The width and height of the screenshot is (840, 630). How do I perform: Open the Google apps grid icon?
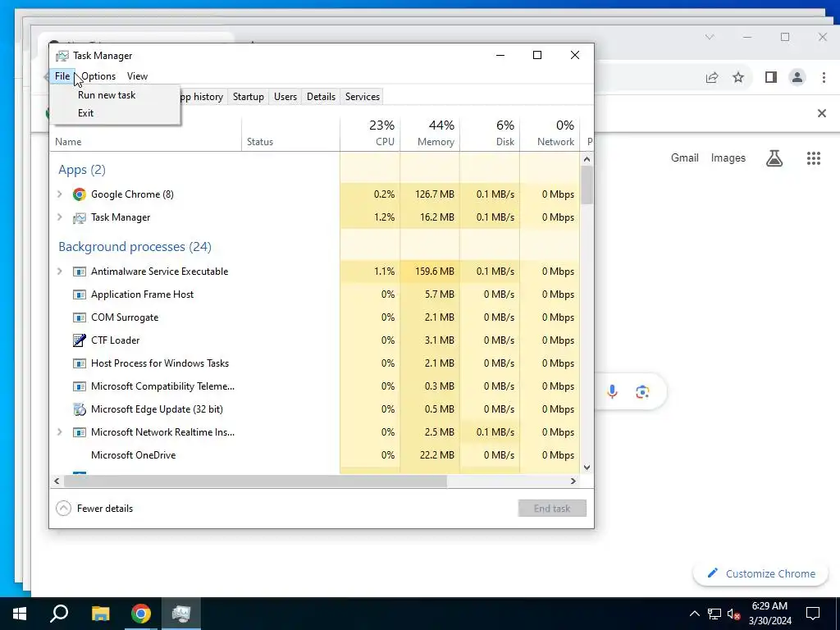(813, 158)
